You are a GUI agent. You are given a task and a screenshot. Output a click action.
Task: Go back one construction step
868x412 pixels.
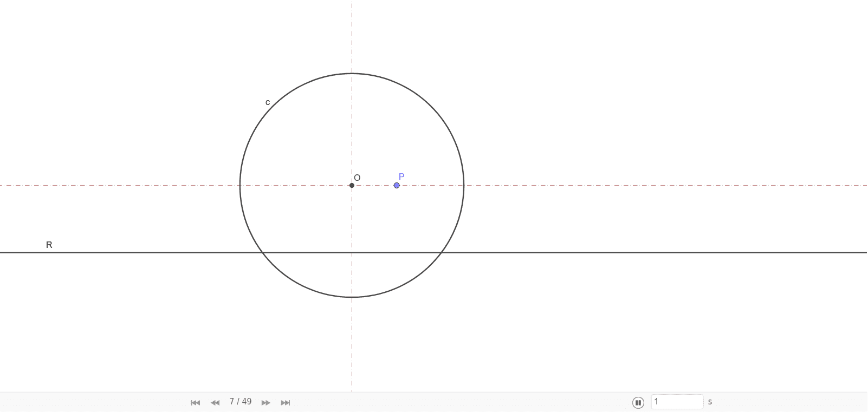click(x=215, y=402)
